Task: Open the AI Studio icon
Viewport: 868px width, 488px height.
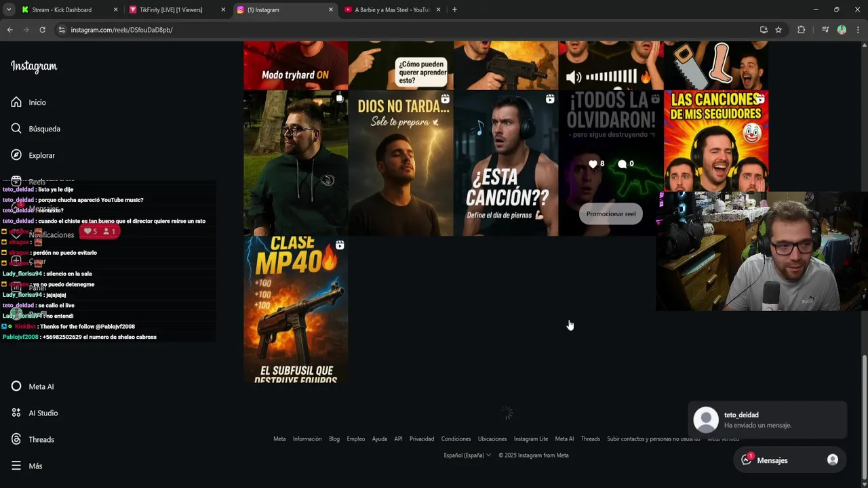Action: tap(16, 413)
